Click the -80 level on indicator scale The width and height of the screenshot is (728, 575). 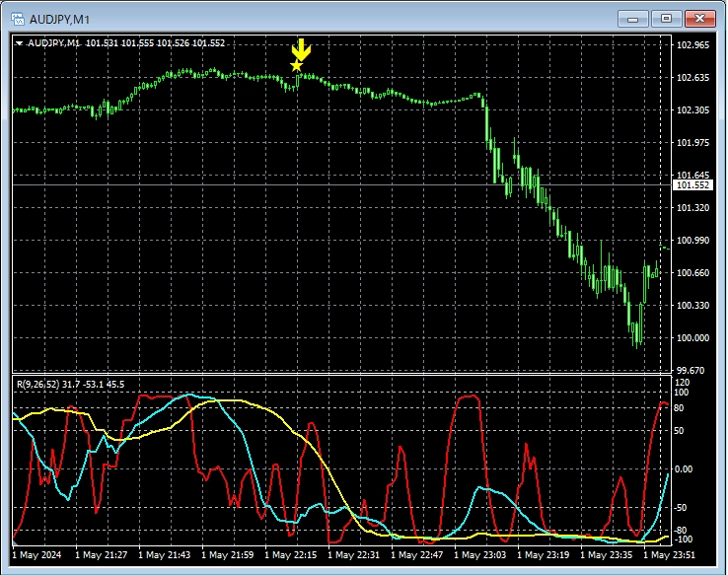[682, 531]
